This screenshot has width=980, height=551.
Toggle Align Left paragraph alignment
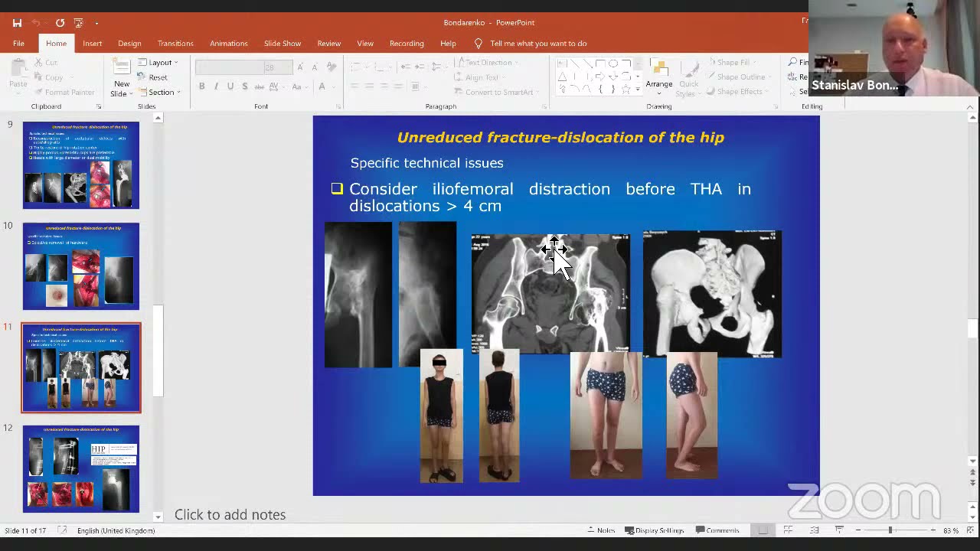355,86
